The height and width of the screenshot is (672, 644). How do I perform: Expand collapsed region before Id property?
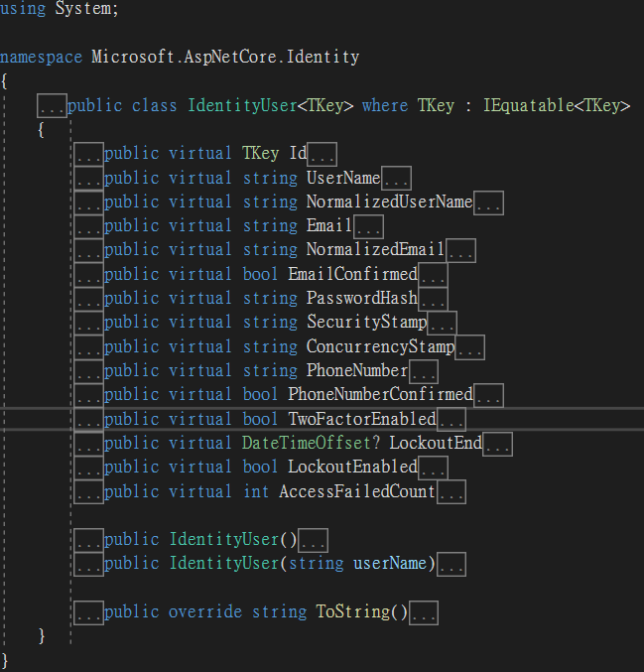(88, 154)
